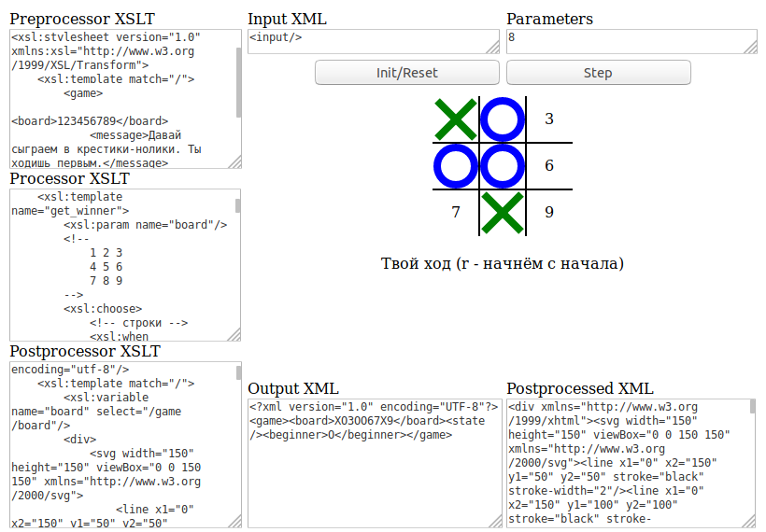The height and width of the screenshot is (532, 766).
Task: Click the resize grip of Processor XSLT
Action: tap(235, 335)
